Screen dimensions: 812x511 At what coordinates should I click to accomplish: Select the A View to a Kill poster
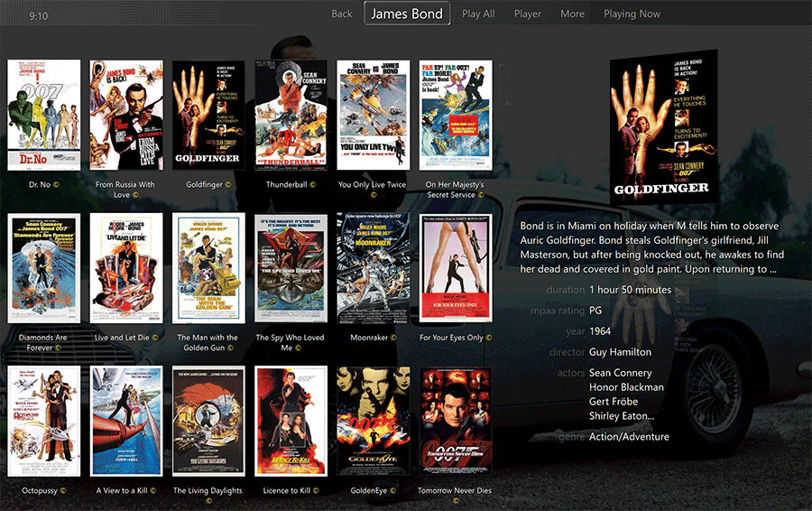tap(126, 421)
